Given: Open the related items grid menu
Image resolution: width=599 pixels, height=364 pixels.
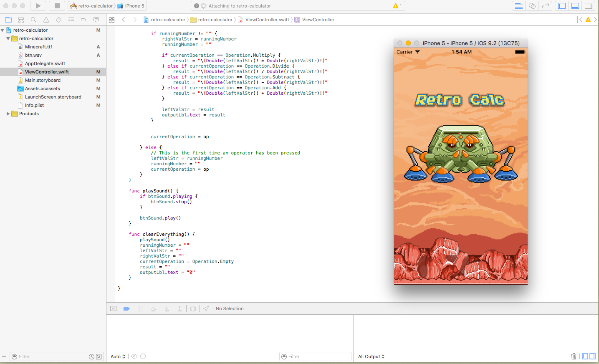Looking at the screenshot, I should click(111, 20).
